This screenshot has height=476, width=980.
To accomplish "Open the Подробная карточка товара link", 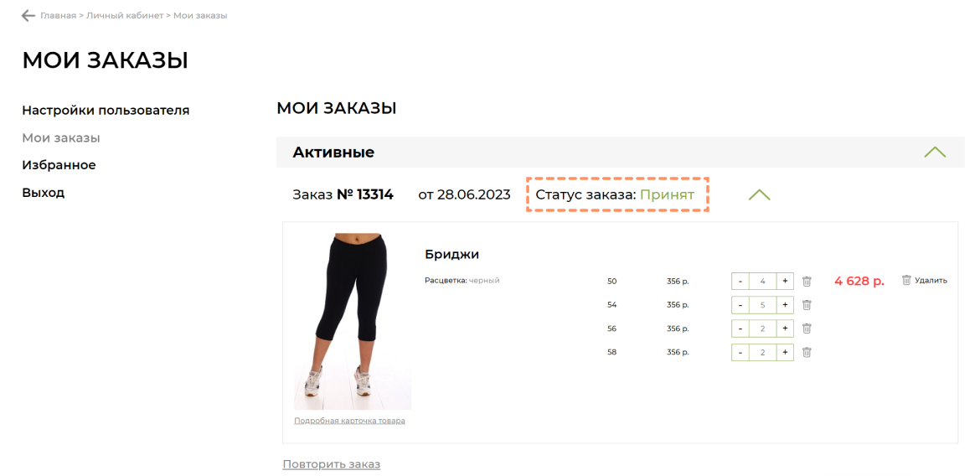I will pyautogui.click(x=349, y=421).
